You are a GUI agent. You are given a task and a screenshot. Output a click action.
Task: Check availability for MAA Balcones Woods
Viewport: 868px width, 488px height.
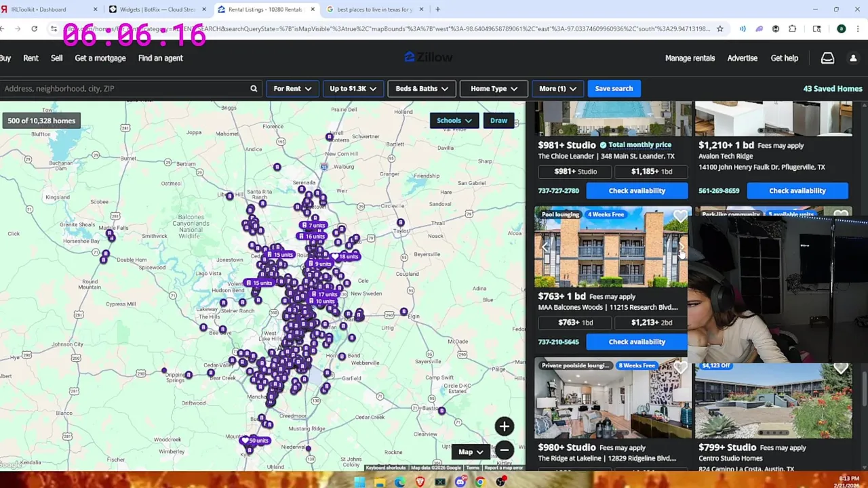point(637,342)
